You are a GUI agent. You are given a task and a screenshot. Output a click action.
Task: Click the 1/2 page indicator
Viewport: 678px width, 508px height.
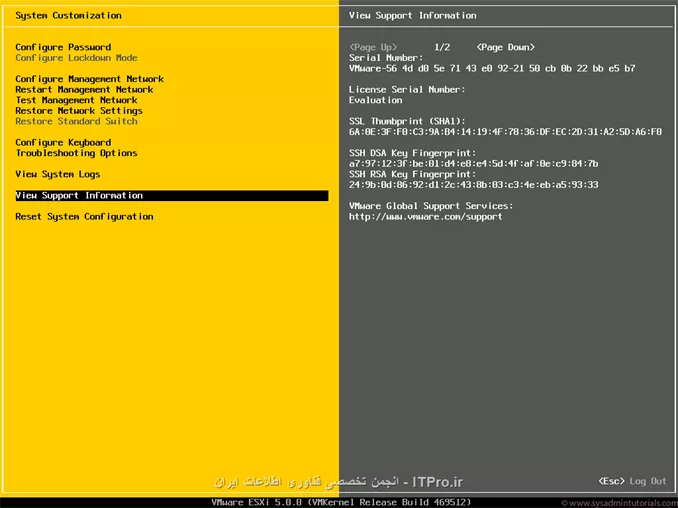click(442, 47)
